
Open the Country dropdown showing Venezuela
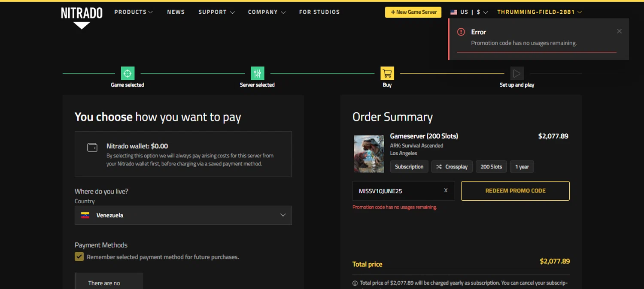pyautogui.click(x=183, y=215)
